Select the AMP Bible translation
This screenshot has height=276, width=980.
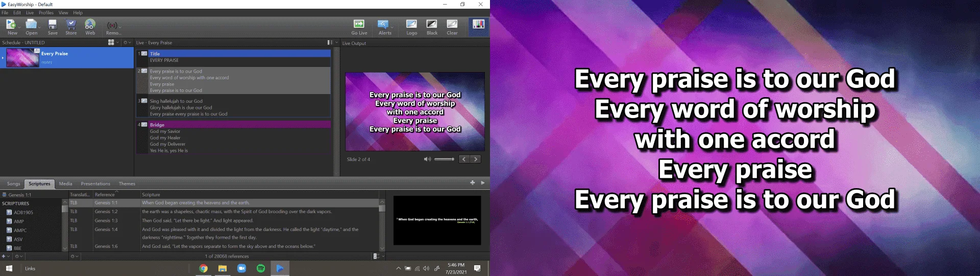pyautogui.click(x=19, y=221)
